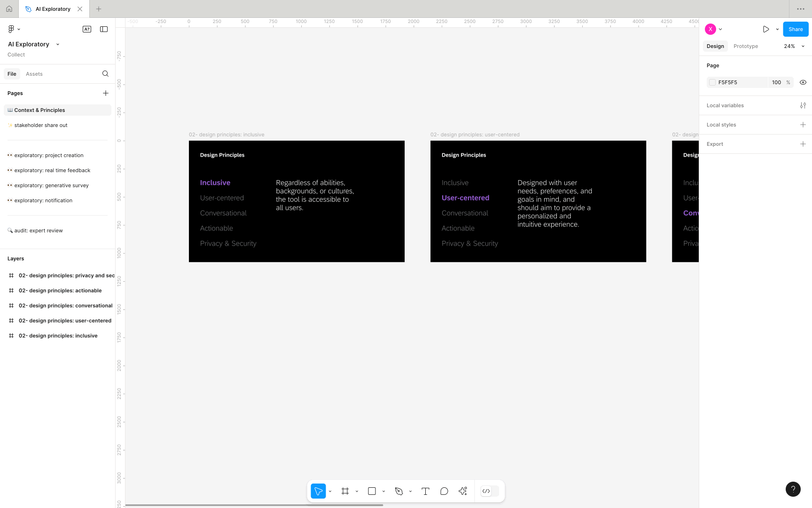Image resolution: width=812 pixels, height=508 pixels.
Task: Open audit: expert review page
Action: [57, 230]
